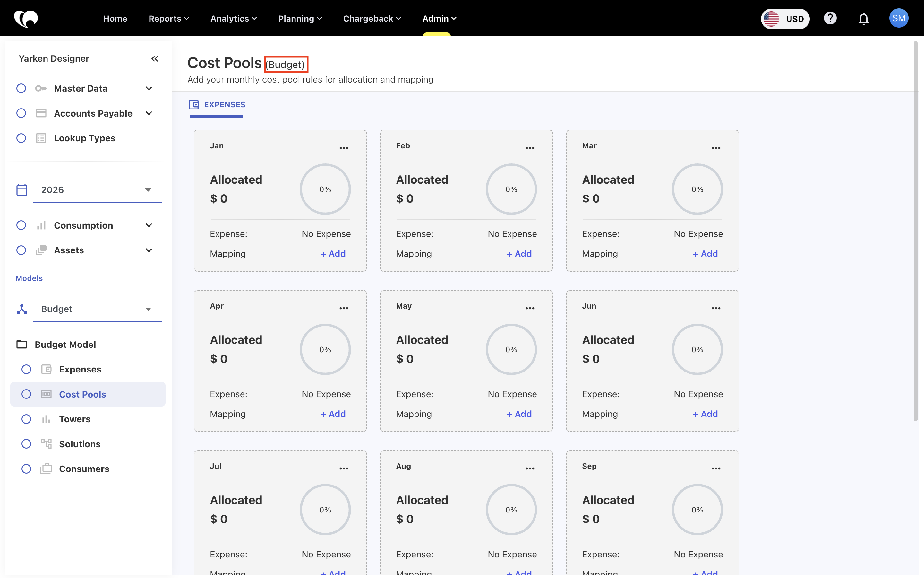Select the Accounts Payable radio circle
The height and width of the screenshot is (578, 924).
[x=21, y=113]
